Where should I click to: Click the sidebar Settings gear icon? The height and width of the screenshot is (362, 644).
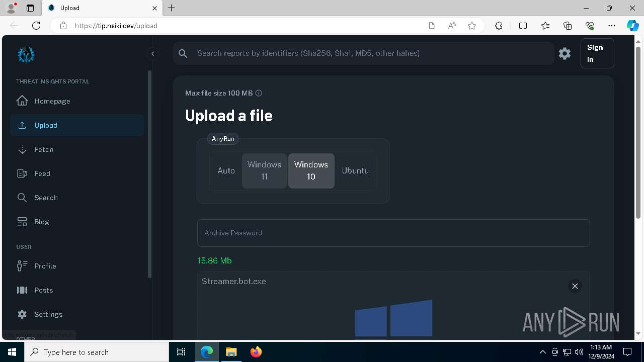22,314
